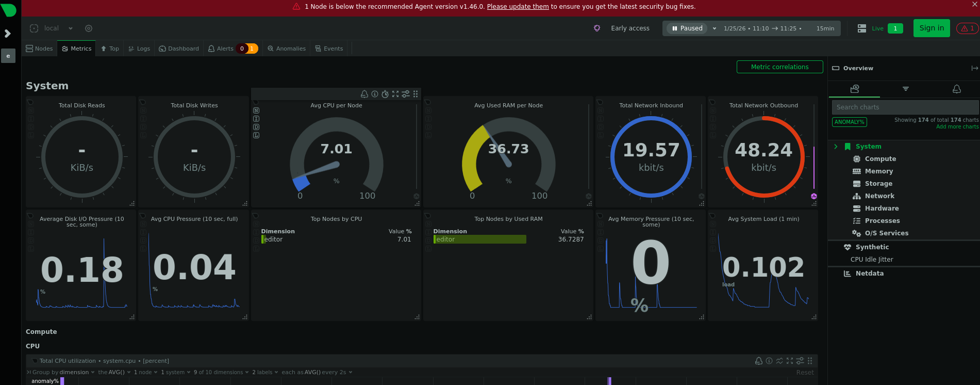Open the filter tab in right sidebar
This screenshot has width=980, height=385.
pos(905,89)
